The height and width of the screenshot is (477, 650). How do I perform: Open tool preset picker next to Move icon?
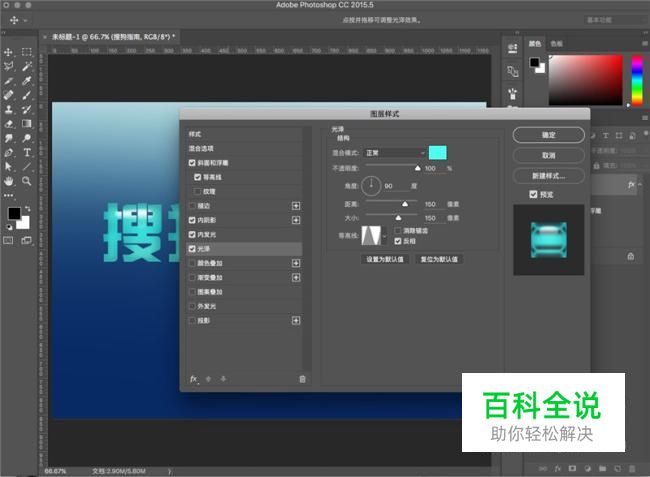(25, 20)
